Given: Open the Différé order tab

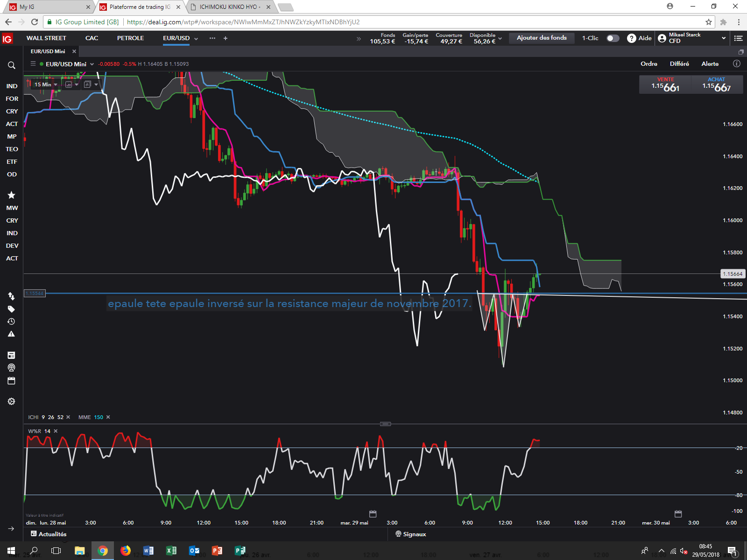Looking at the screenshot, I should pyautogui.click(x=679, y=64).
